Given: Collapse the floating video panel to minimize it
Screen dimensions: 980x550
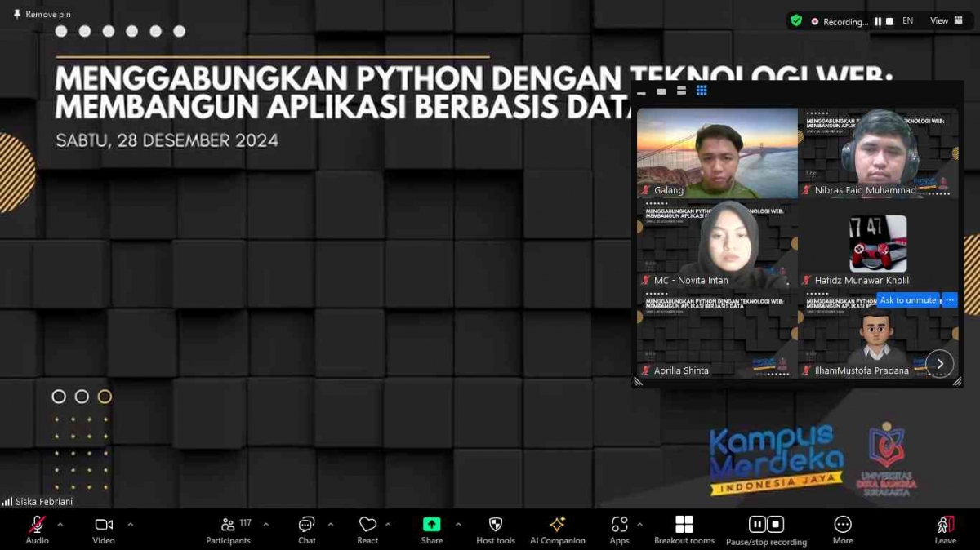Looking at the screenshot, I should point(642,92).
